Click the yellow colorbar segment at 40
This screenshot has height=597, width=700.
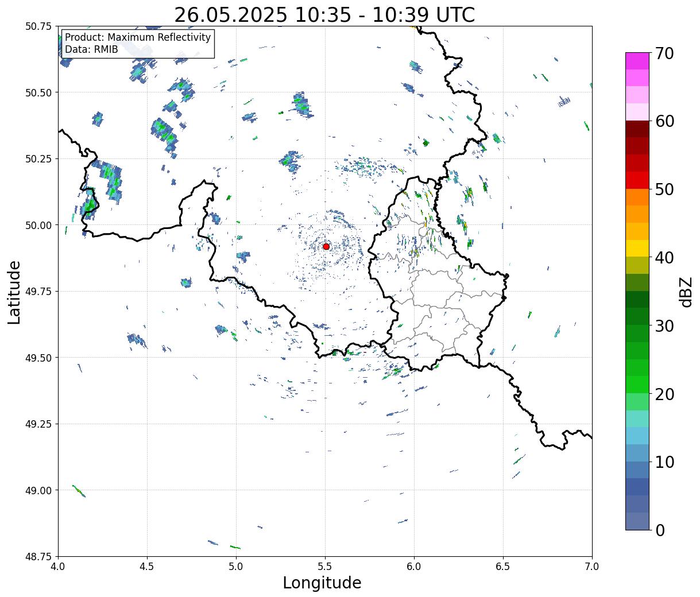tap(637, 249)
